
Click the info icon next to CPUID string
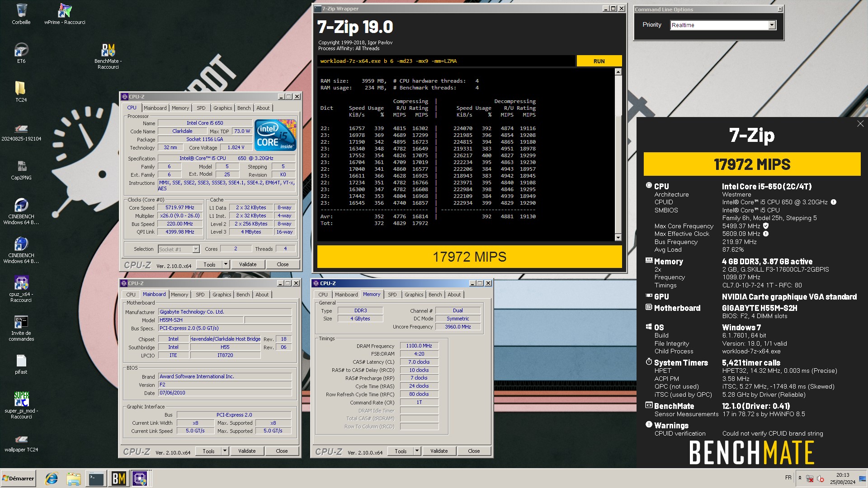(x=833, y=202)
